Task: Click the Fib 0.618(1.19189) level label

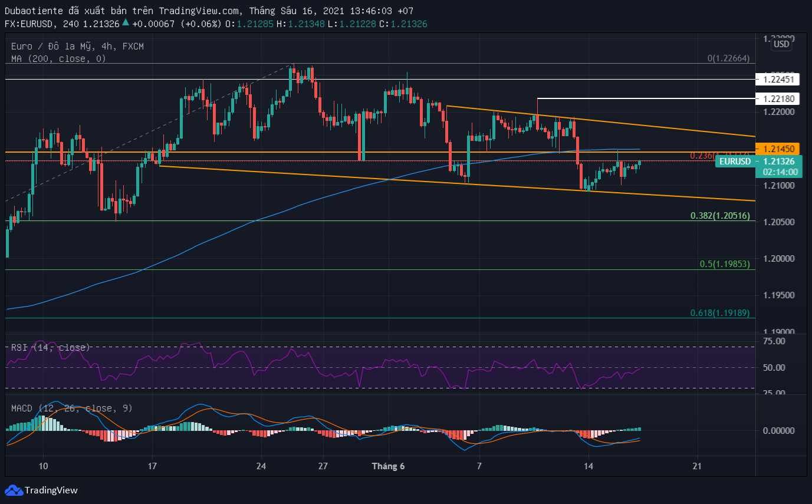Action: coord(720,312)
